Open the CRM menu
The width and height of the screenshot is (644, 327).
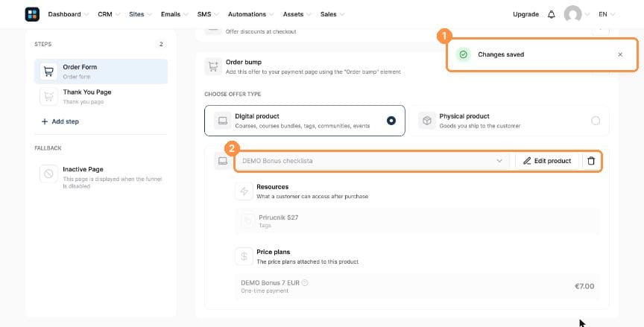(x=109, y=14)
